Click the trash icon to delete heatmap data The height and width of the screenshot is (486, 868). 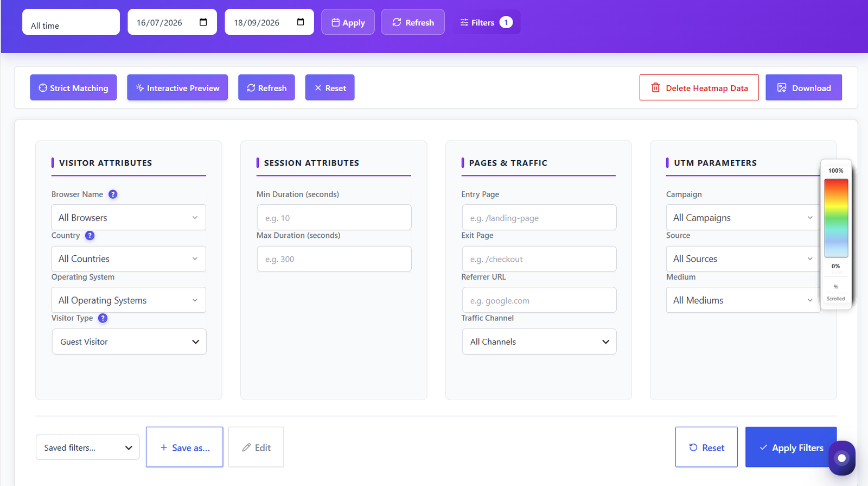pyautogui.click(x=655, y=88)
